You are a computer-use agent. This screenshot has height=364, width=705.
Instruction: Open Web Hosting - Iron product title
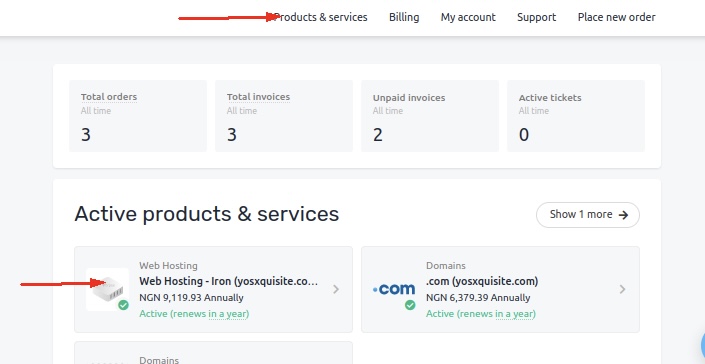coord(228,281)
